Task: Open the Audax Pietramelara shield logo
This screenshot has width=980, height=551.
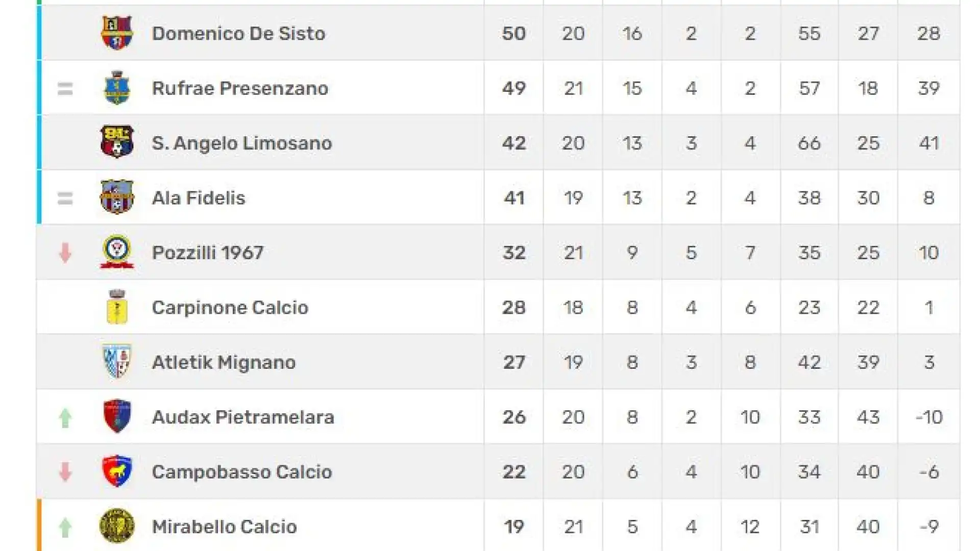Action: click(117, 416)
